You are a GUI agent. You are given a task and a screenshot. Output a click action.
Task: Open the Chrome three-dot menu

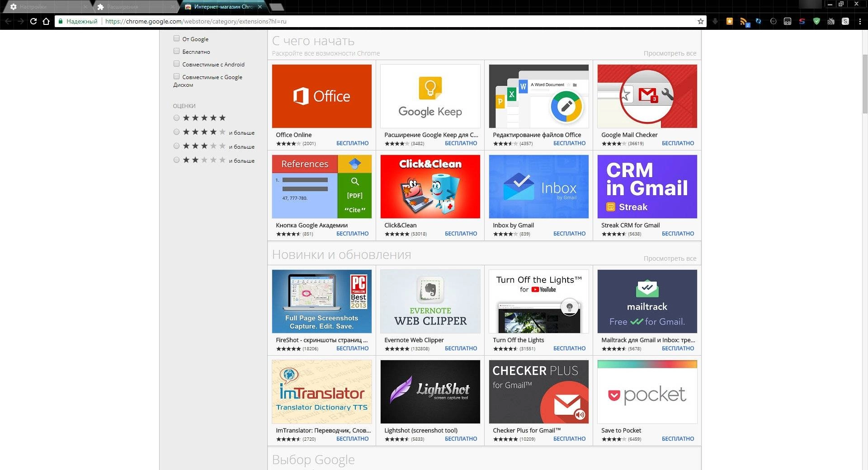click(860, 21)
